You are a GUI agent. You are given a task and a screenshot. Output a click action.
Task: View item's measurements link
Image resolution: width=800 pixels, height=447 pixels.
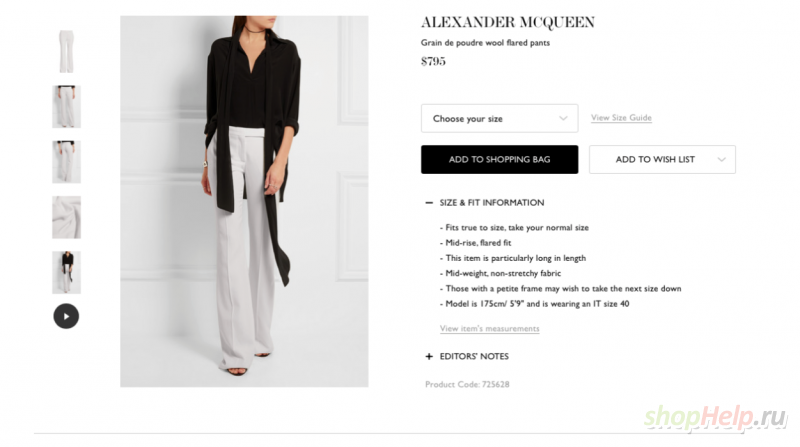489,328
